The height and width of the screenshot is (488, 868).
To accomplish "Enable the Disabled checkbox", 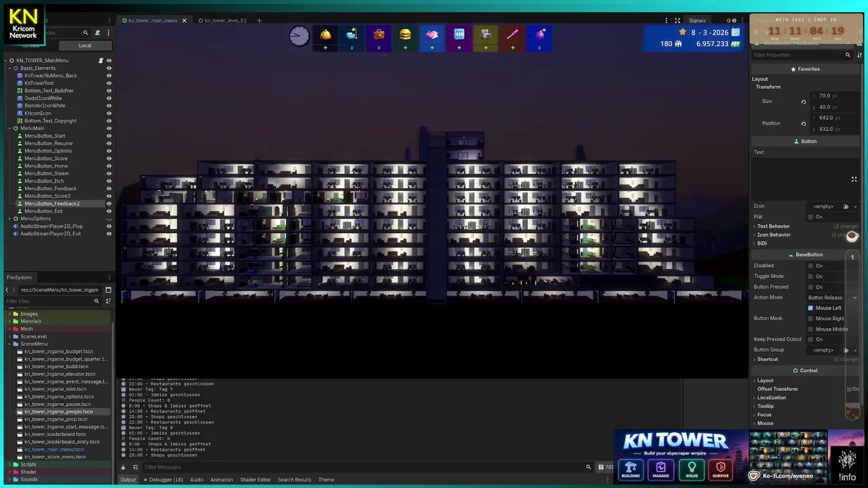I will pos(810,266).
